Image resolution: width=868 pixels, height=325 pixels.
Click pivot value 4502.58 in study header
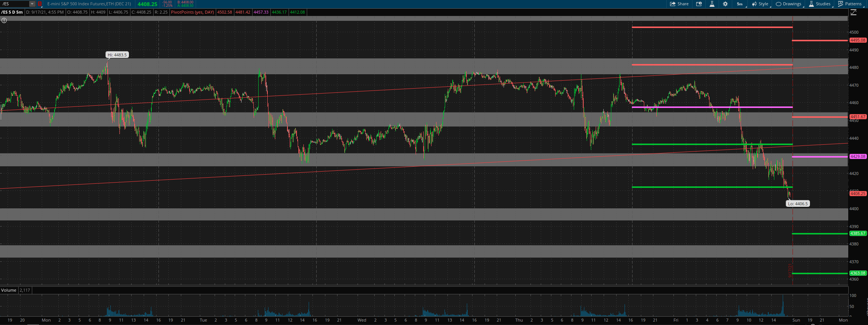pos(224,12)
